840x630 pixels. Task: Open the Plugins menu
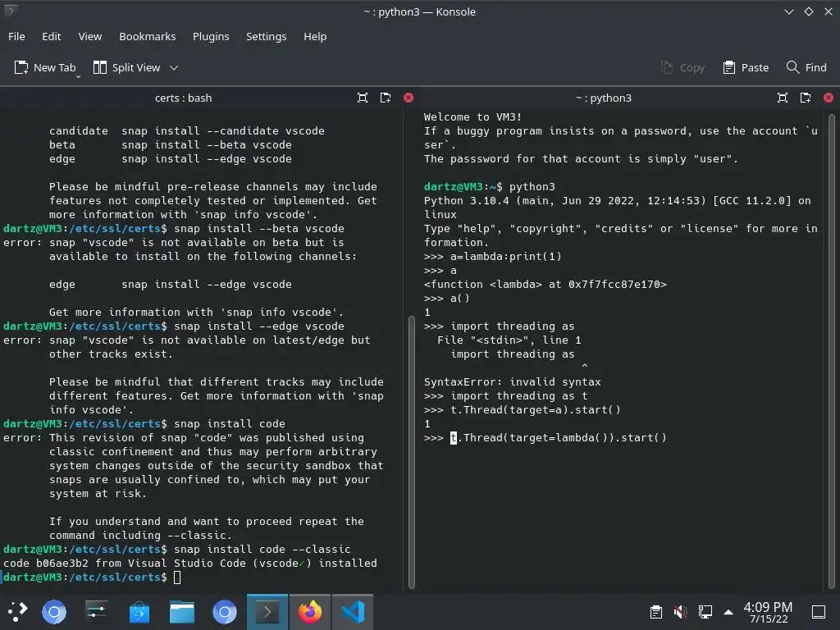[x=211, y=36]
